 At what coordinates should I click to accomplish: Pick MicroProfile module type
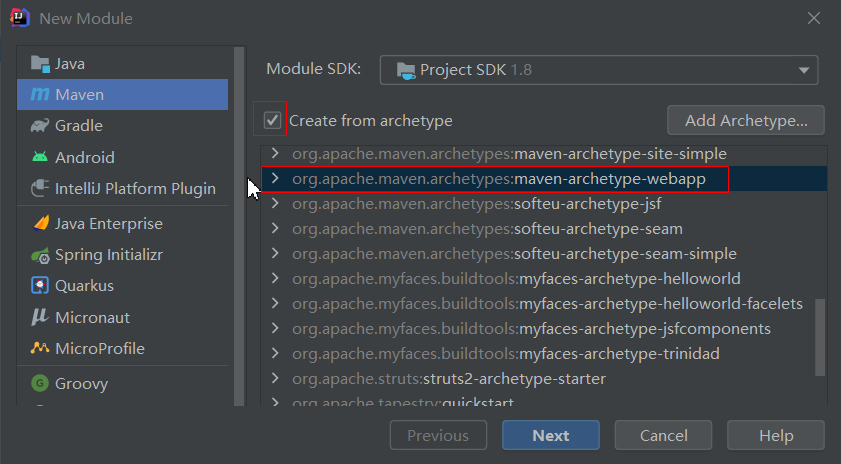(x=122, y=348)
